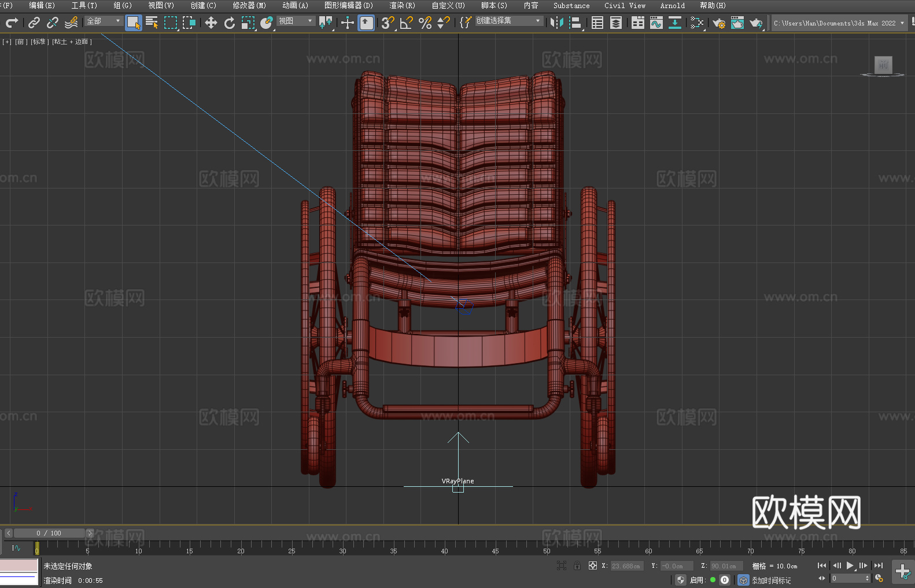Select the Bind to Space Warp tool

pyautogui.click(x=71, y=23)
